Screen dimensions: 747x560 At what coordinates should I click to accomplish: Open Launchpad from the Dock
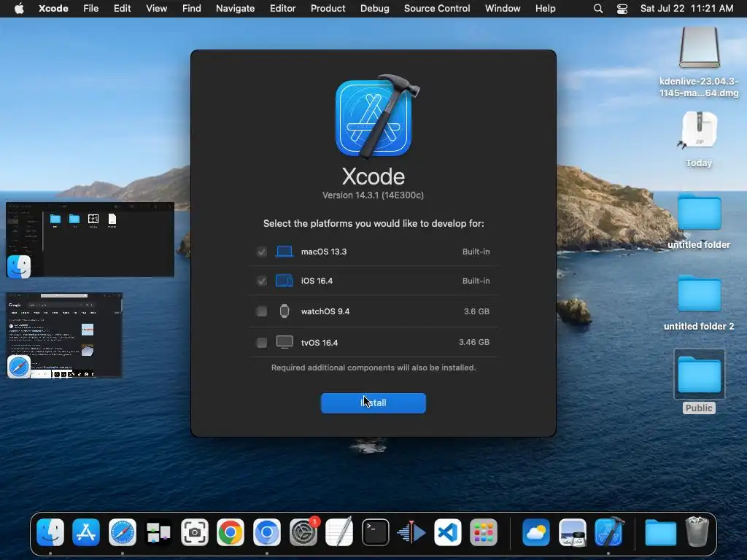click(x=484, y=532)
